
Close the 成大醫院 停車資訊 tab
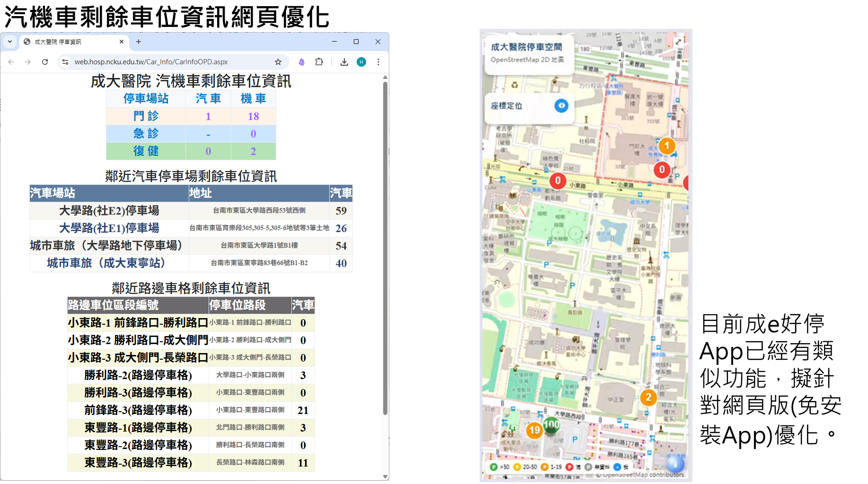122,42
